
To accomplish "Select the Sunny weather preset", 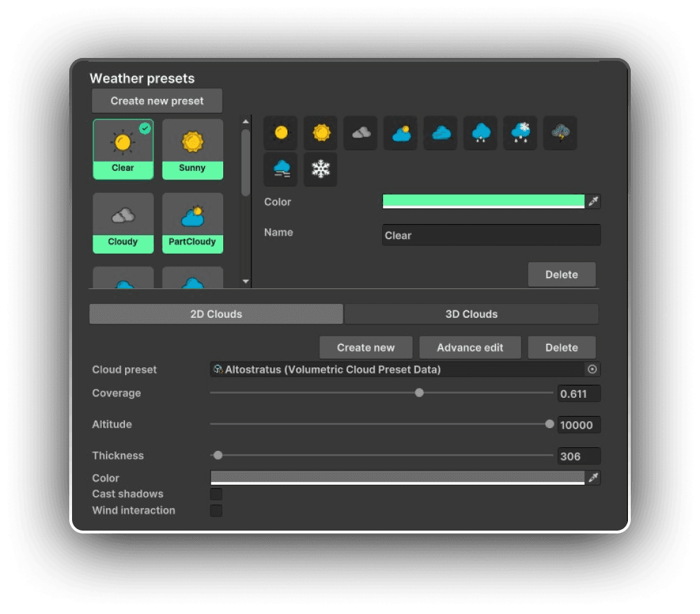I will 192,149.
